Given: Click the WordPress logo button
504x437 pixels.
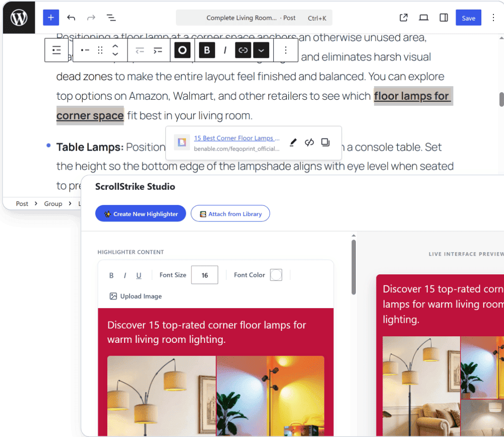Looking at the screenshot, I should (x=19, y=18).
